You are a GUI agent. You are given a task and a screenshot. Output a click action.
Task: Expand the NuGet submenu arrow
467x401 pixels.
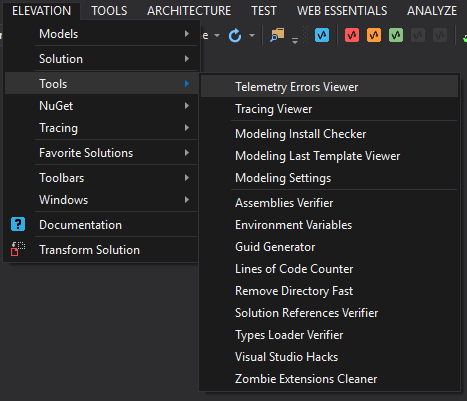[x=187, y=106]
